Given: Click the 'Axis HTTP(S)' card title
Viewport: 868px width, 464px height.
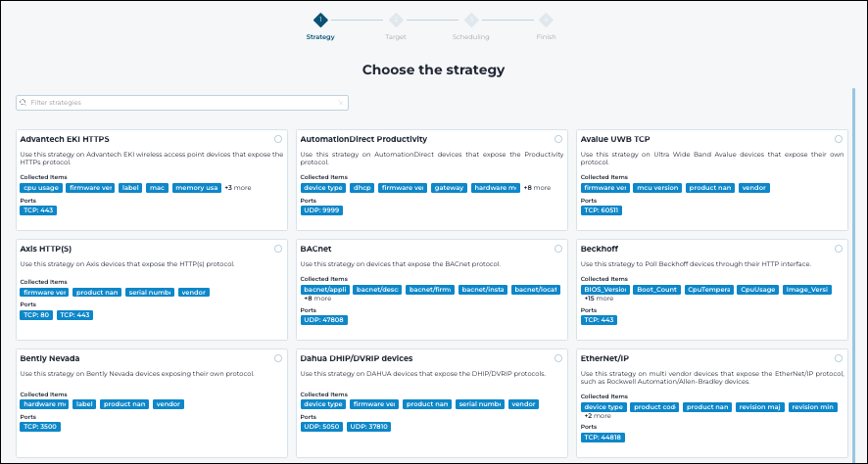Looking at the screenshot, I should click(46, 249).
